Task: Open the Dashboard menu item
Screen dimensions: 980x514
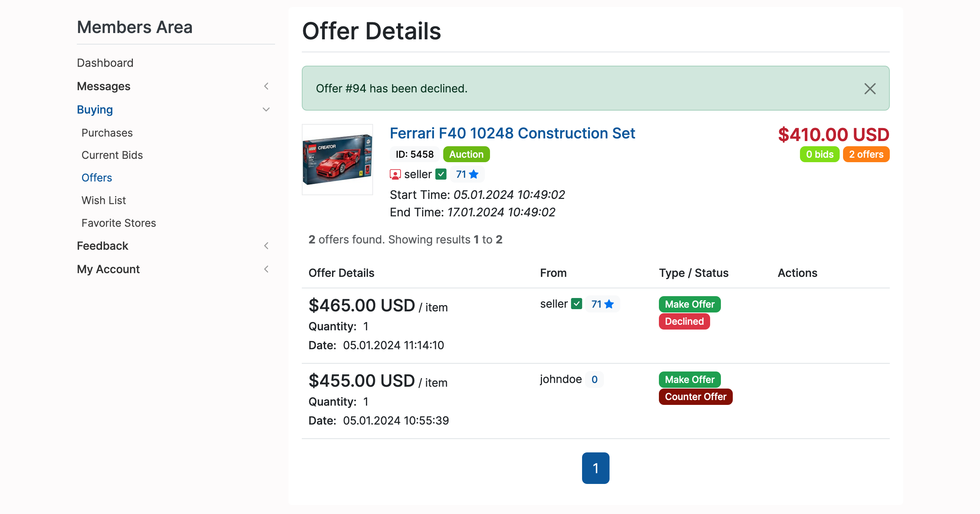Action: pos(105,63)
